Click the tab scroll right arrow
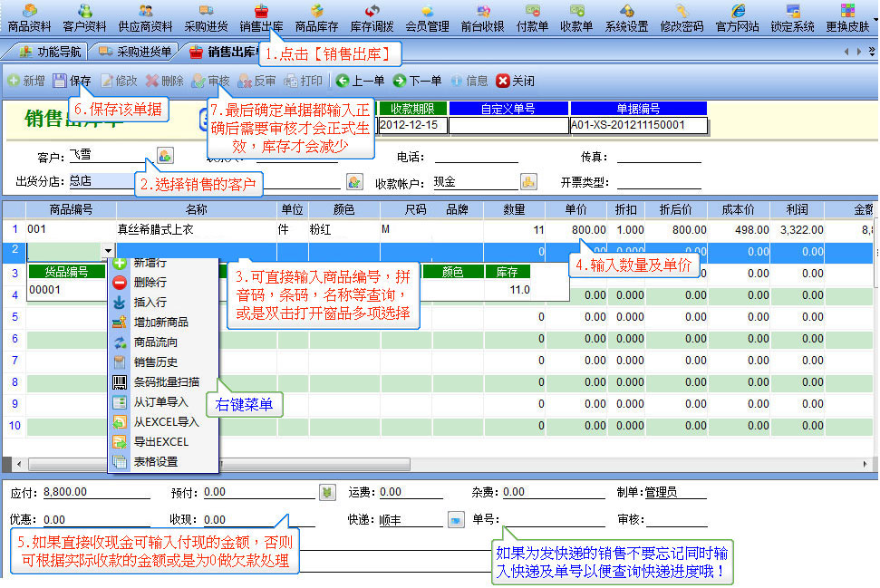The width and height of the screenshot is (880, 588). pos(858,51)
